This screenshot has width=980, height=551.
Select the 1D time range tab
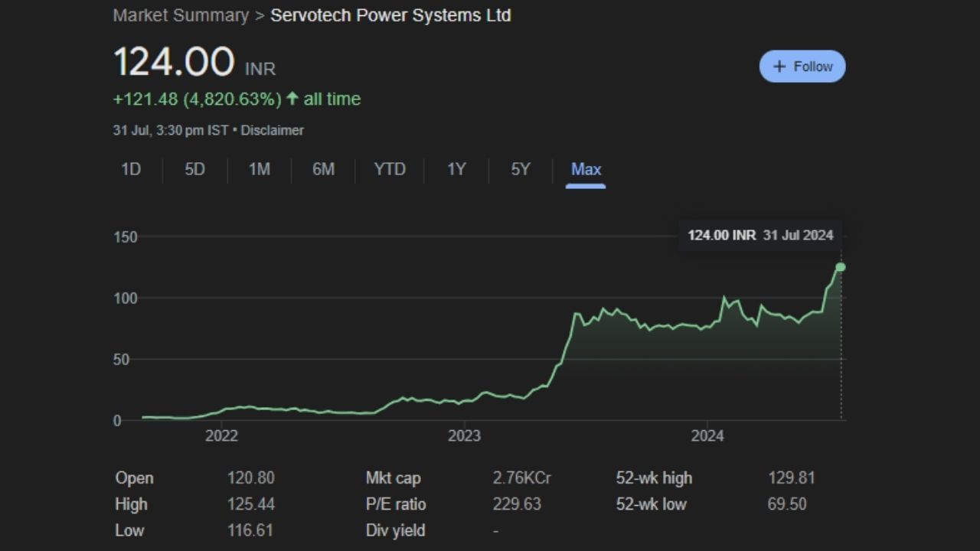(x=131, y=169)
